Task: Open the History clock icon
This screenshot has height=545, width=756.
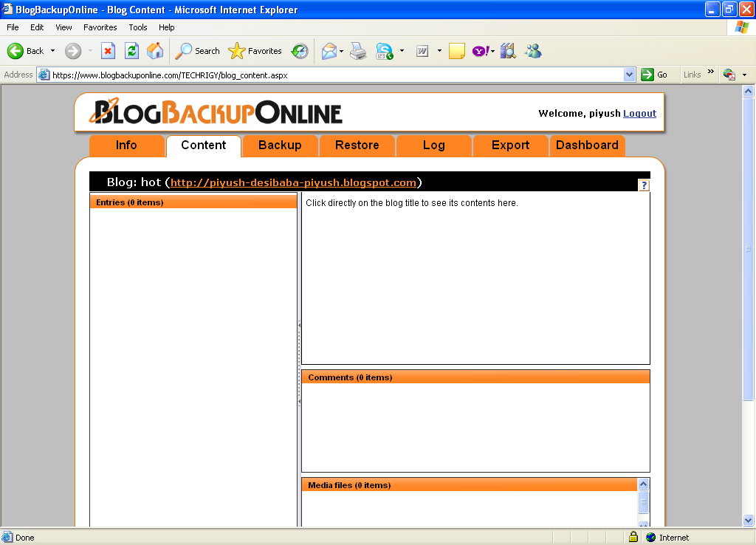Action: pyautogui.click(x=300, y=51)
